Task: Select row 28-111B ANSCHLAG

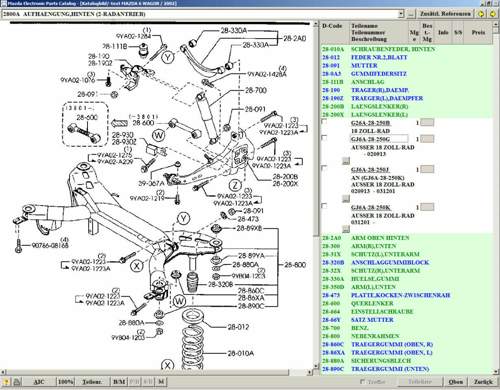Action: coord(406,82)
